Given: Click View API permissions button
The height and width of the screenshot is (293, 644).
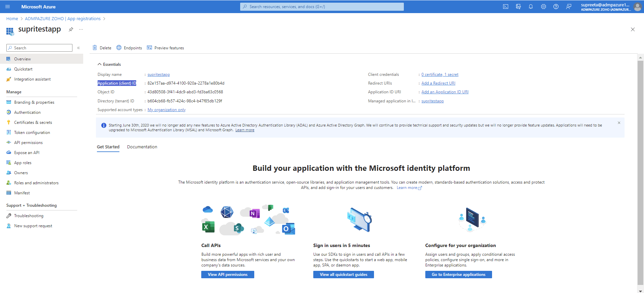Looking at the screenshot, I should pos(228,275).
